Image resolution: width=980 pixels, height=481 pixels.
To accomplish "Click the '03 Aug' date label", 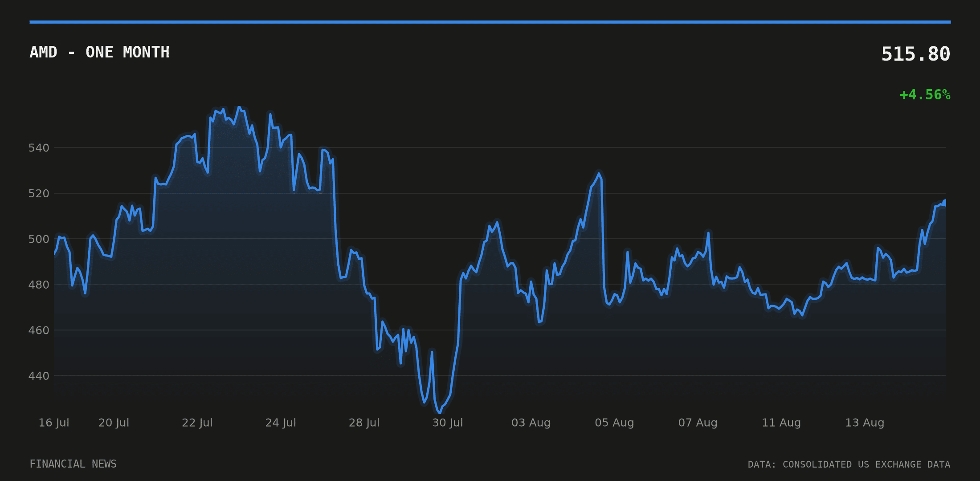I will [x=531, y=423].
